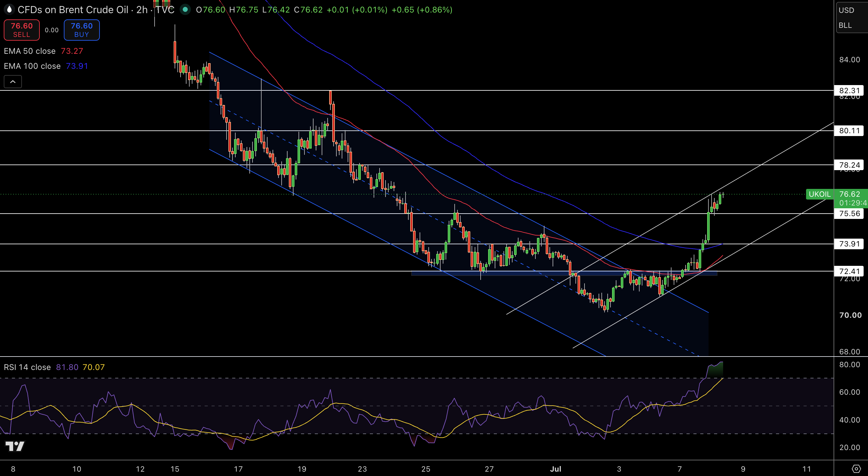Open the CFDs on Brent Crude Oil title
The width and height of the screenshot is (868, 476).
(x=73, y=10)
